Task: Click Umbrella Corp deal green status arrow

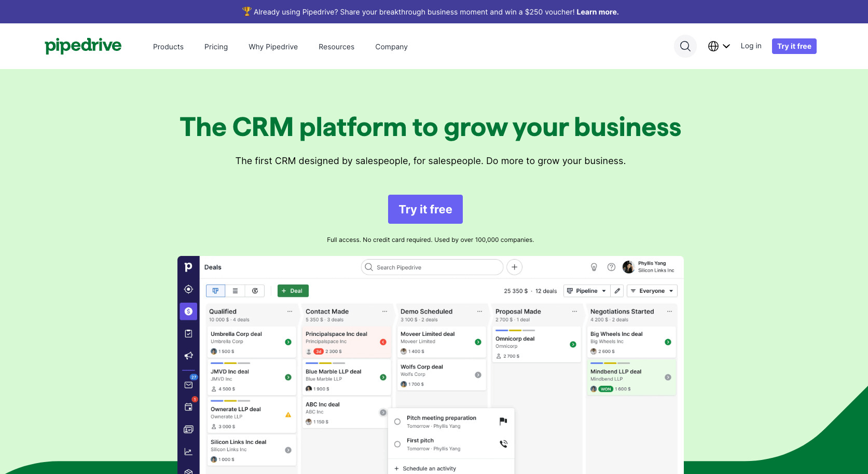Action: point(288,342)
